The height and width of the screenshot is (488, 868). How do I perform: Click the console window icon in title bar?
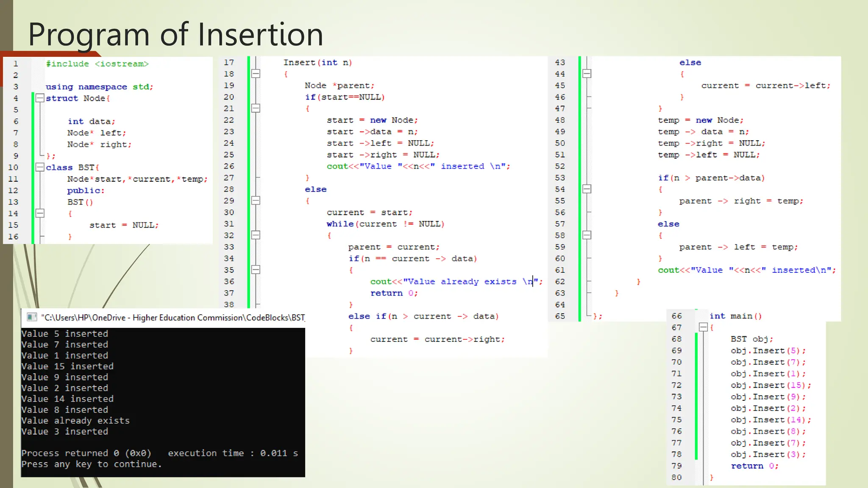[32, 317]
